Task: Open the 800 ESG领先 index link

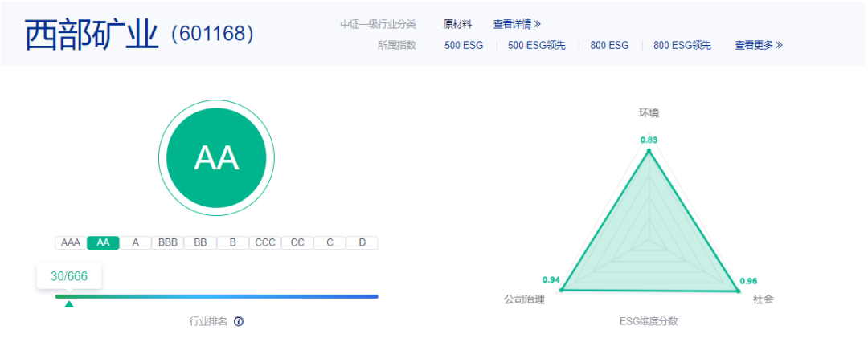Action: point(682,46)
